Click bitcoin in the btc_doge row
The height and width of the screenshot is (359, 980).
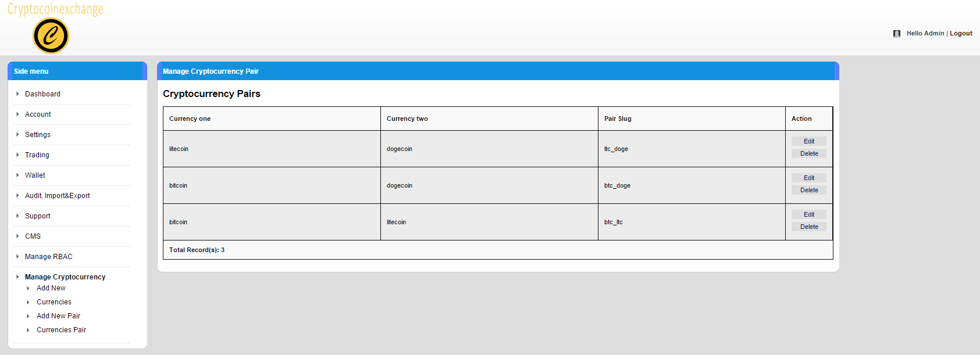178,185
